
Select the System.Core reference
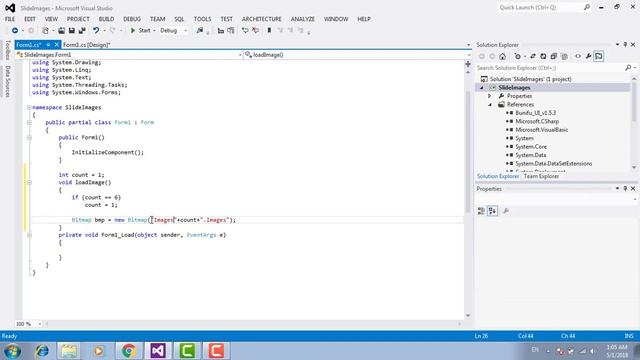pos(531,147)
